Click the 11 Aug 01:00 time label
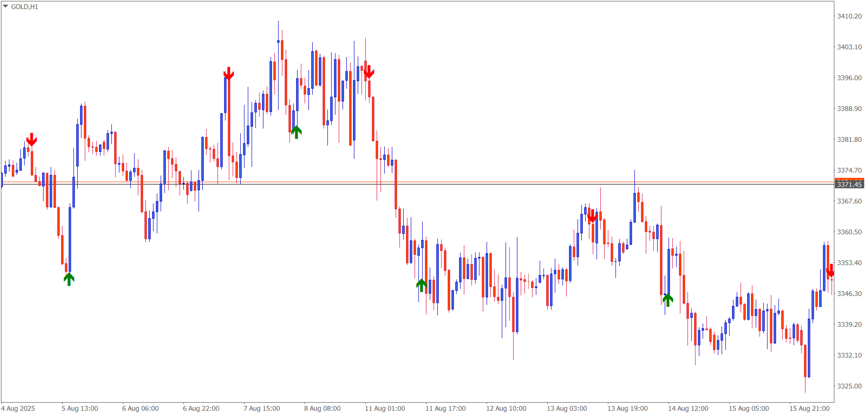Screen dimensions: 868x415 [385, 408]
